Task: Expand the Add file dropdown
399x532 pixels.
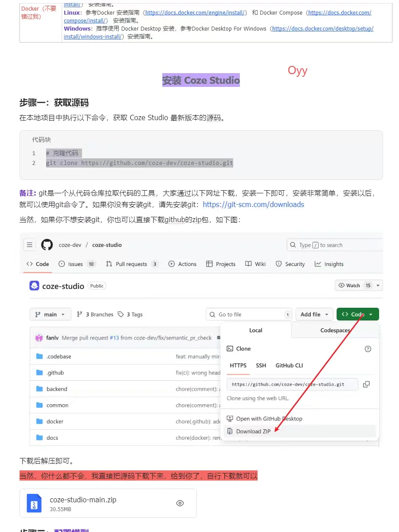Action: coord(314,314)
